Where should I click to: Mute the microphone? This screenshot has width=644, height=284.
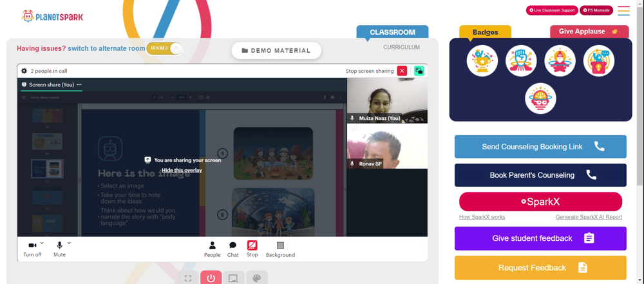(x=59, y=249)
